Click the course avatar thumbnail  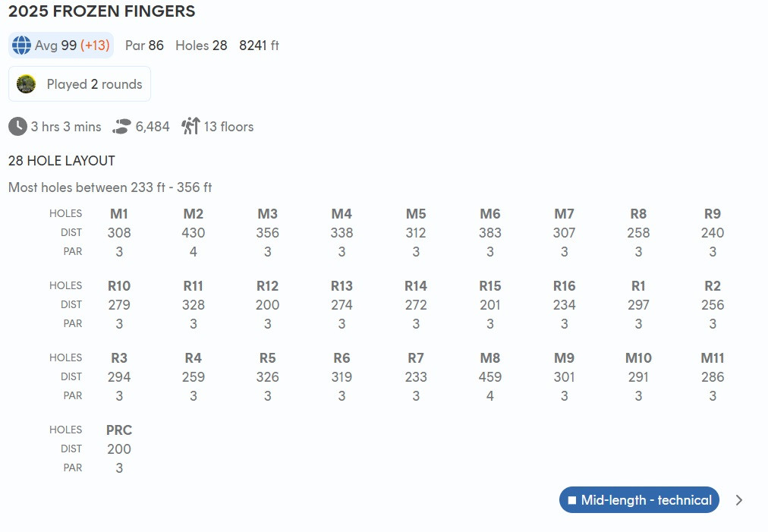(x=27, y=84)
